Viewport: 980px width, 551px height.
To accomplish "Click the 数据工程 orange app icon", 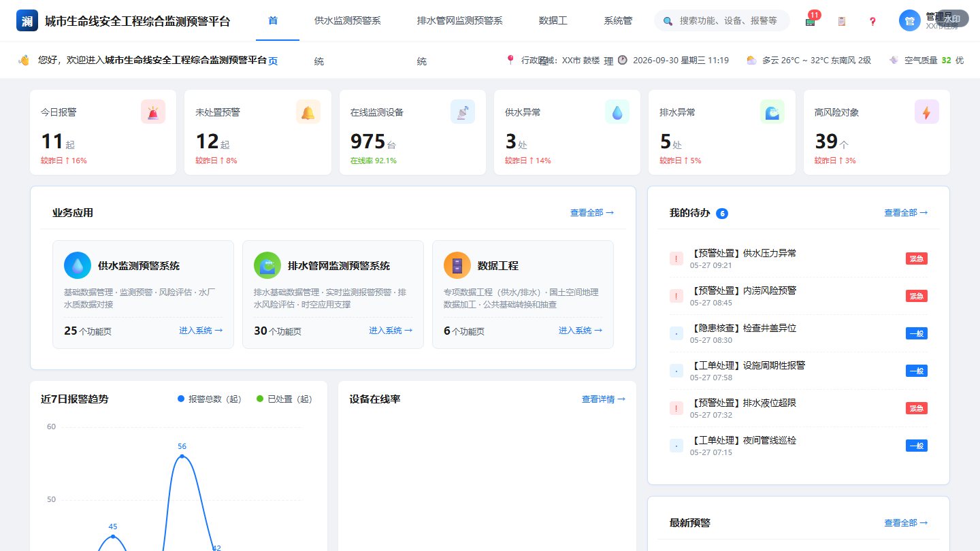I will pyautogui.click(x=457, y=265).
